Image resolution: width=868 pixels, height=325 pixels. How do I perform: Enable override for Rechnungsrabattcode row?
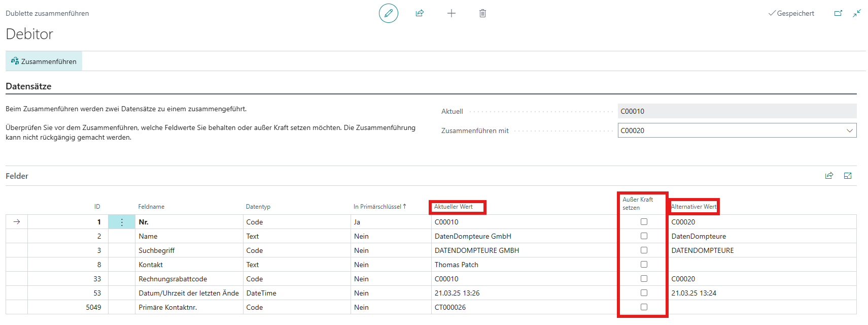(644, 279)
